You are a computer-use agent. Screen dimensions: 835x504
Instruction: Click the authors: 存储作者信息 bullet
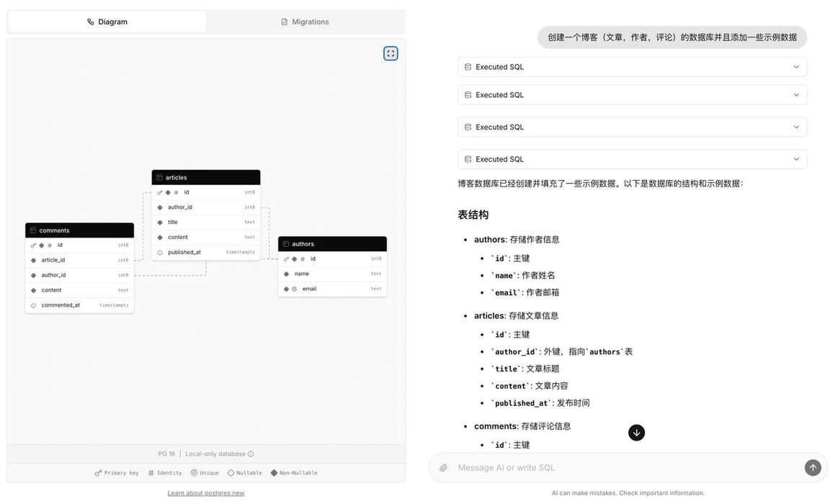tap(517, 240)
